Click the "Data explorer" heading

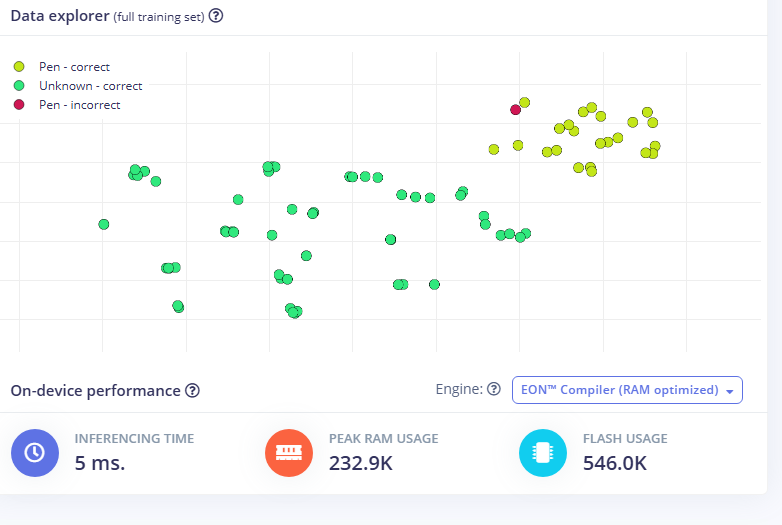(57, 16)
